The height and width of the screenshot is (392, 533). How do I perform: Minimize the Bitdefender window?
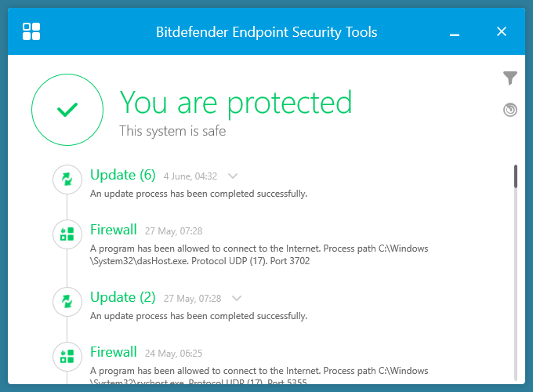click(x=455, y=32)
